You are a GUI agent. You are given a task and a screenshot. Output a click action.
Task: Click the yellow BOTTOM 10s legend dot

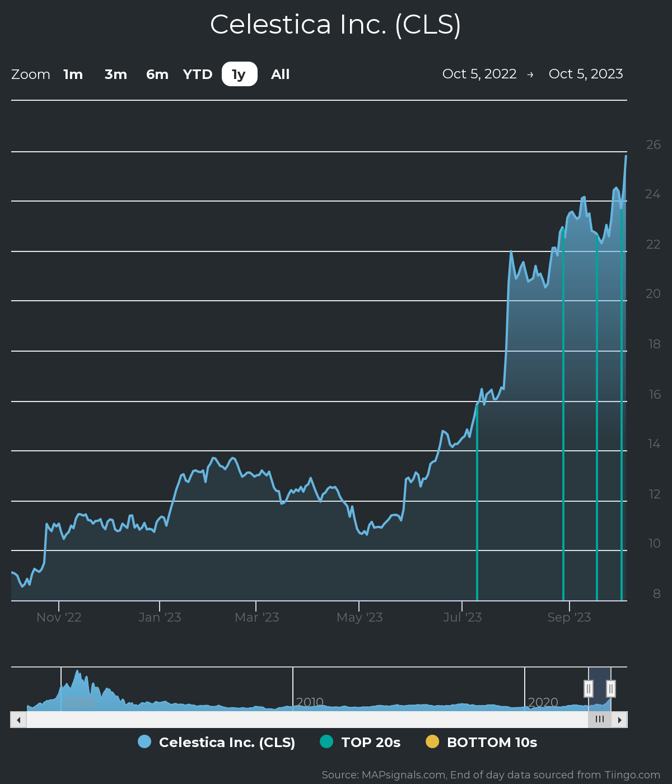coord(432,741)
